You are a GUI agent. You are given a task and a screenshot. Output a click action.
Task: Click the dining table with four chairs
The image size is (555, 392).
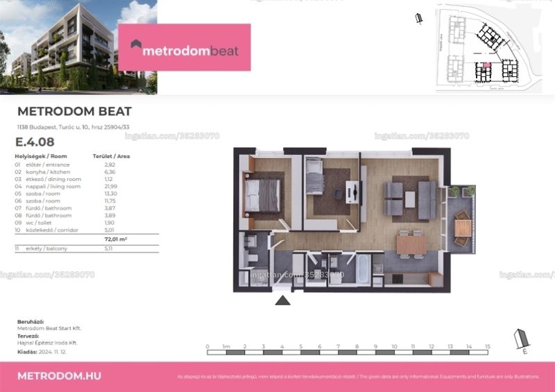click(411, 244)
